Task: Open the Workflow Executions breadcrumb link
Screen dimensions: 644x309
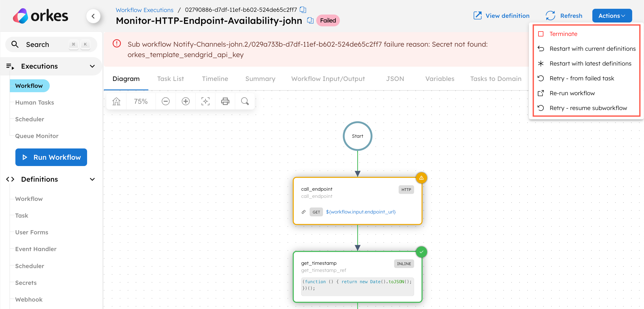Action: (x=145, y=10)
